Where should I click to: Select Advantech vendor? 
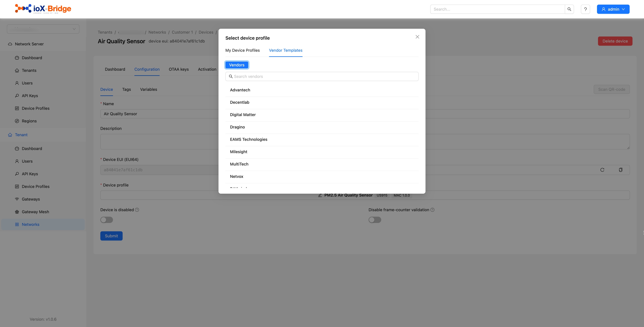click(x=322, y=90)
